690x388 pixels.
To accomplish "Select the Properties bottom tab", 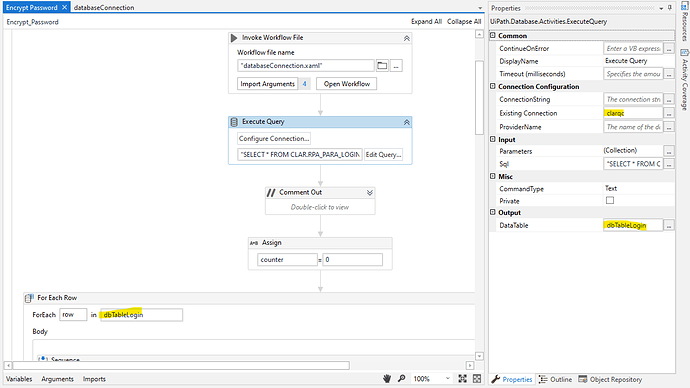I will tap(512, 379).
